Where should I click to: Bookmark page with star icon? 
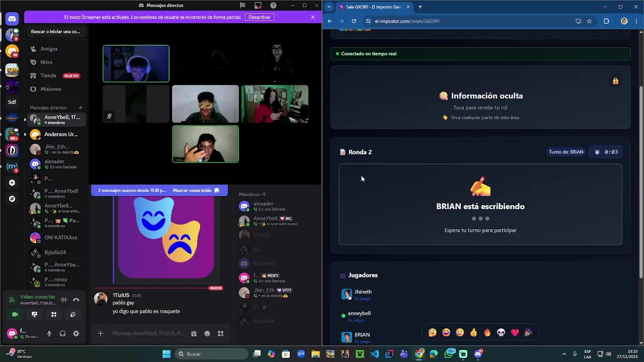[589, 21]
